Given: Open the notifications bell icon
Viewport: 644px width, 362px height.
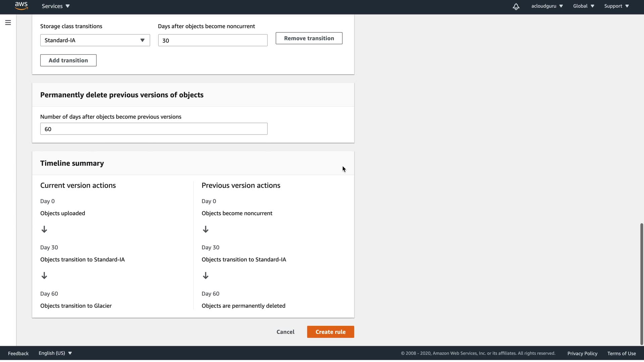Looking at the screenshot, I should click(x=516, y=6).
